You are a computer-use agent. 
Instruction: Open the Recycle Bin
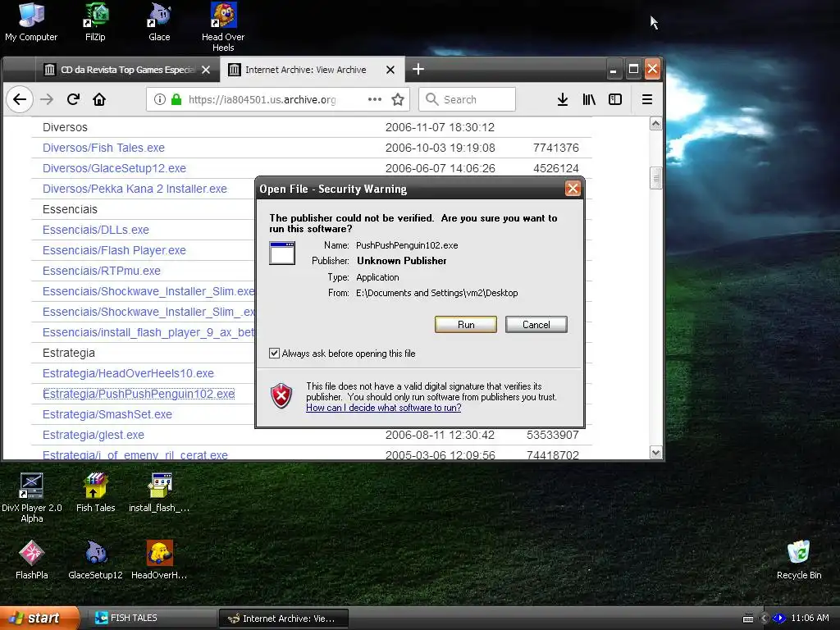point(799,559)
